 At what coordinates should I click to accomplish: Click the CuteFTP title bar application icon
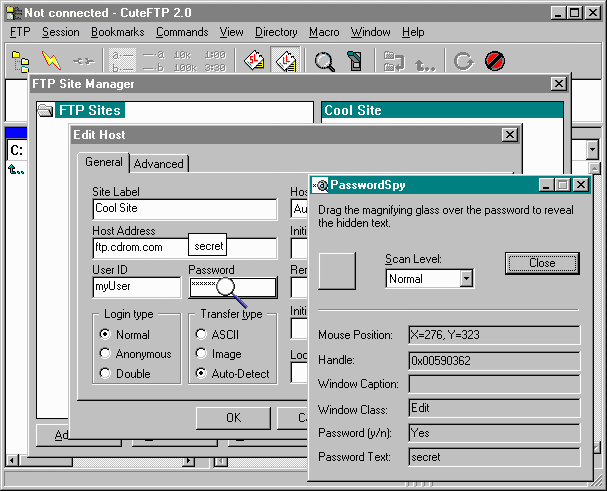coord(15,13)
